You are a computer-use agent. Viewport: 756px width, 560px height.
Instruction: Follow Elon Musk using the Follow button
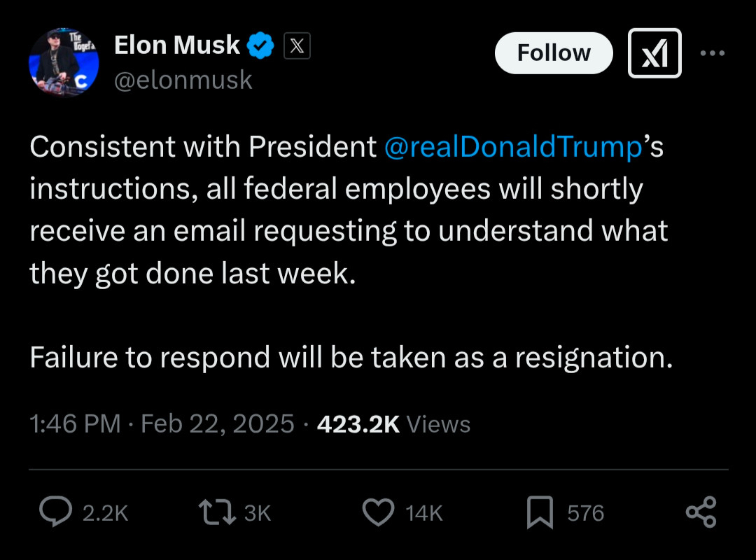click(x=554, y=53)
